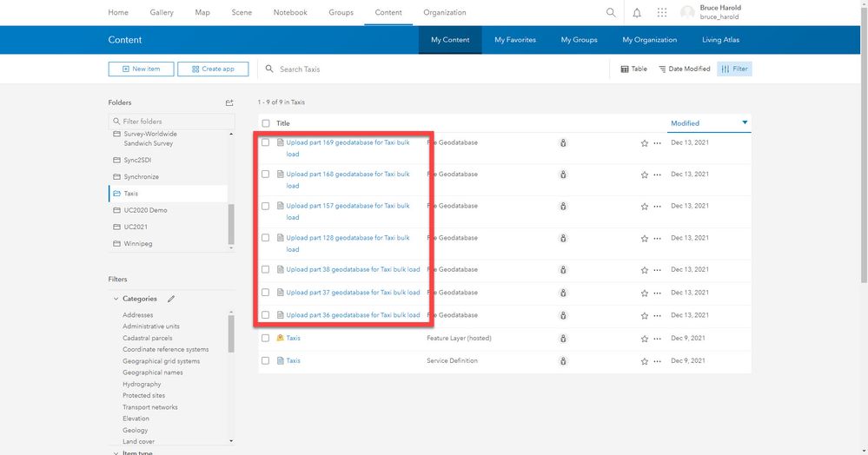
Task: Open more options for Upload part 169
Action: tap(657, 143)
